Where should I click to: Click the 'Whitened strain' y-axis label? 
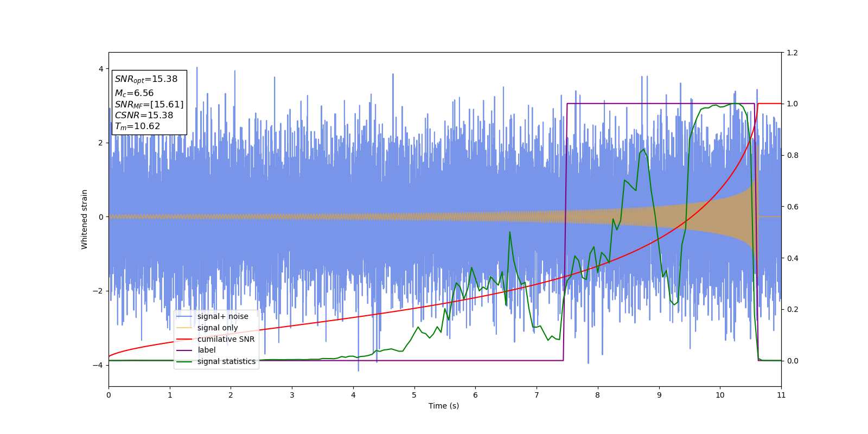85,219
